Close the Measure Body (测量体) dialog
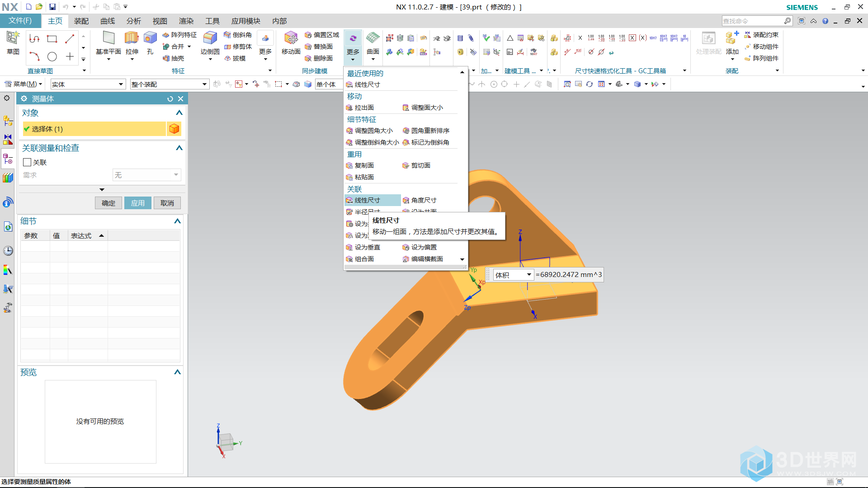 click(x=181, y=99)
